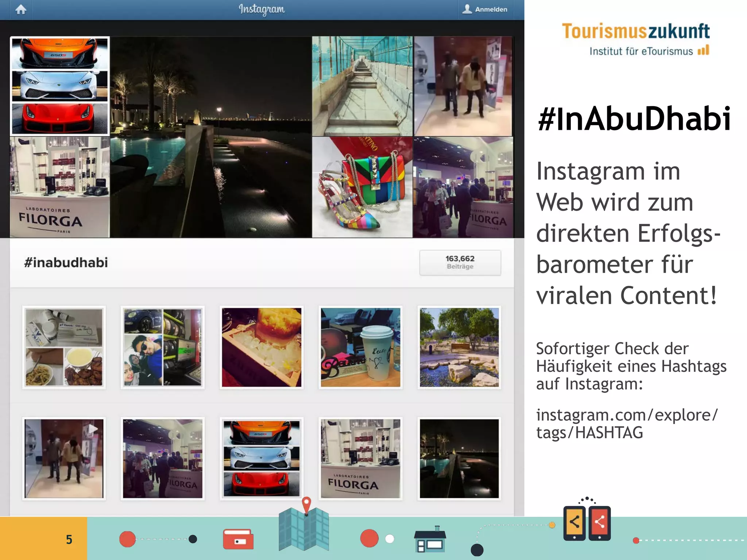The height and width of the screenshot is (560, 747).
Task: Click the large red circle beside white dot
Action: (x=369, y=538)
